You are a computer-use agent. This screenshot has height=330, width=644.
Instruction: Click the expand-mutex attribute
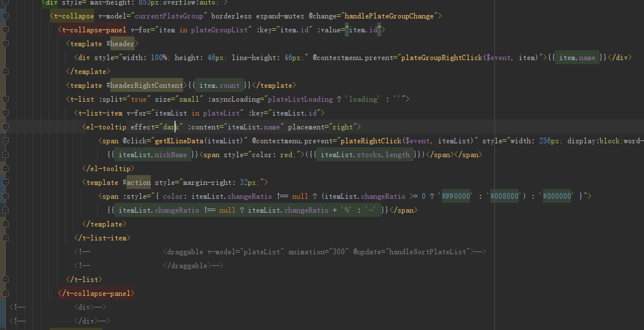click(x=280, y=16)
